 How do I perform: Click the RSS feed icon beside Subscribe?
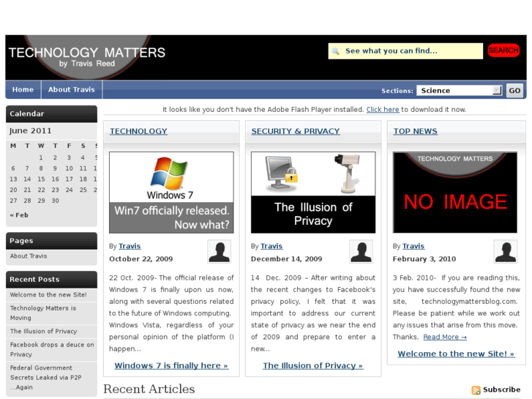click(476, 389)
